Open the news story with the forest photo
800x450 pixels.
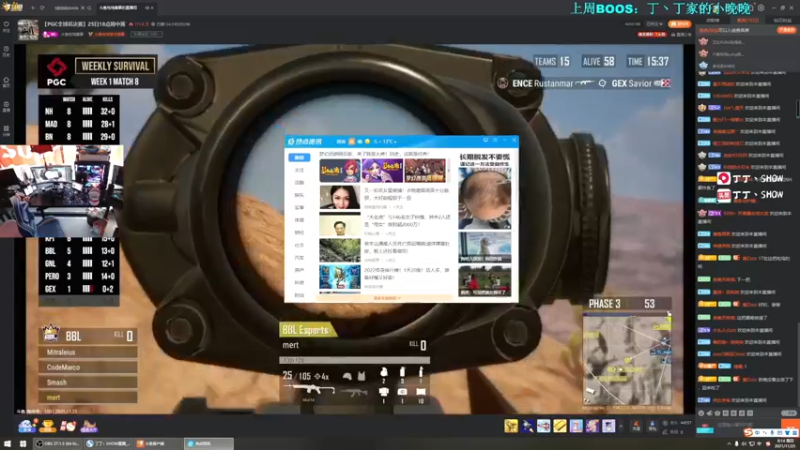pyautogui.click(x=339, y=250)
